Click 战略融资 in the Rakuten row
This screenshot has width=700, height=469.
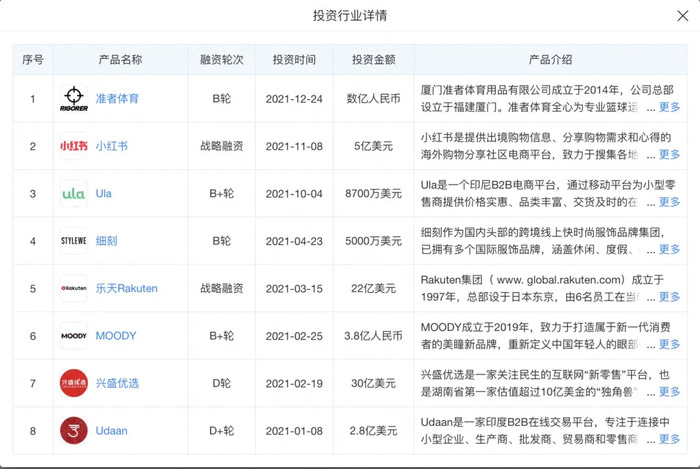221,288
